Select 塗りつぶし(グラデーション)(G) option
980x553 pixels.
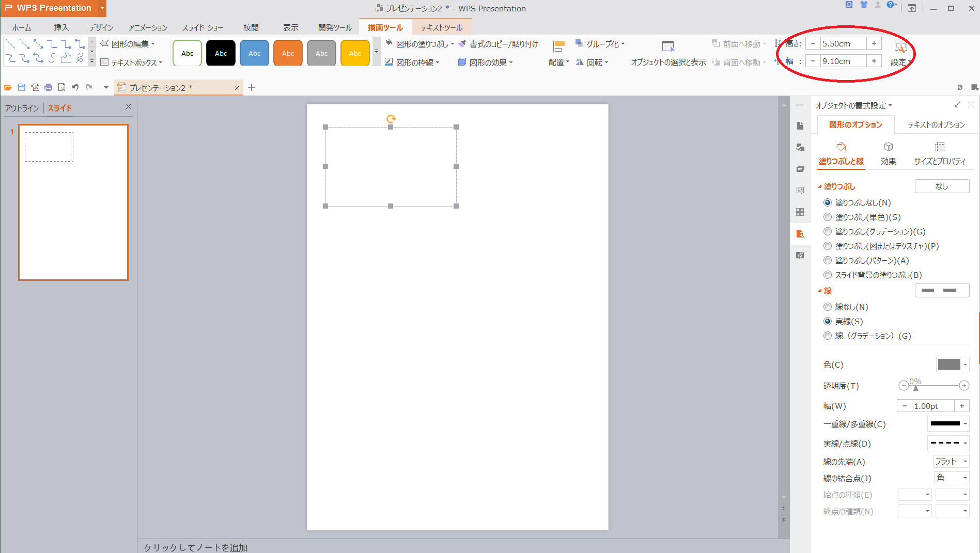tap(828, 232)
